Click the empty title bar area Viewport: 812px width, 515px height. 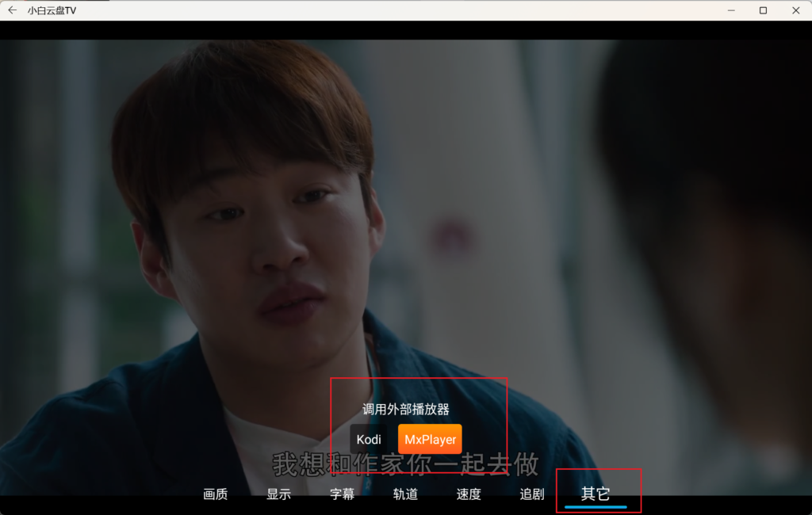[396, 10]
